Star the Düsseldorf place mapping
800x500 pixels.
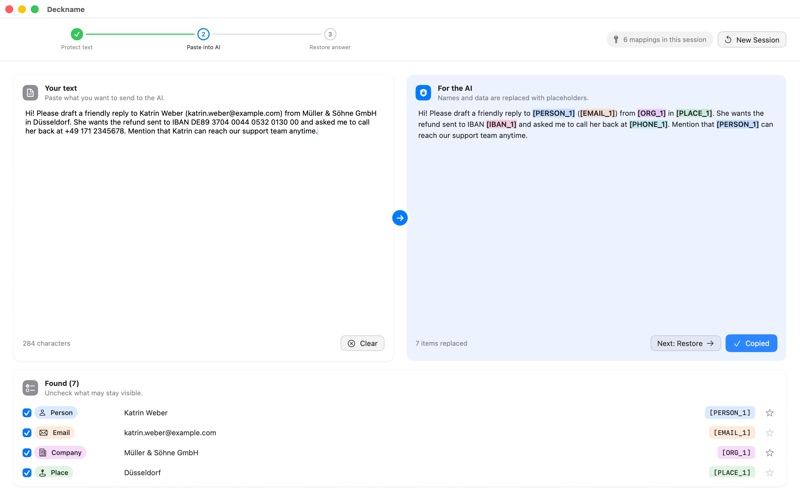coord(769,472)
